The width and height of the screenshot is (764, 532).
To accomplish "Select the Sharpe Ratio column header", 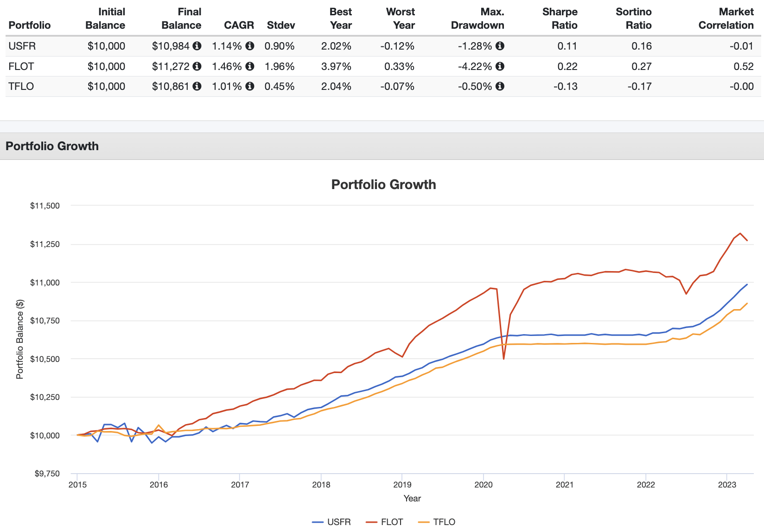I will click(x=560, y=19).
